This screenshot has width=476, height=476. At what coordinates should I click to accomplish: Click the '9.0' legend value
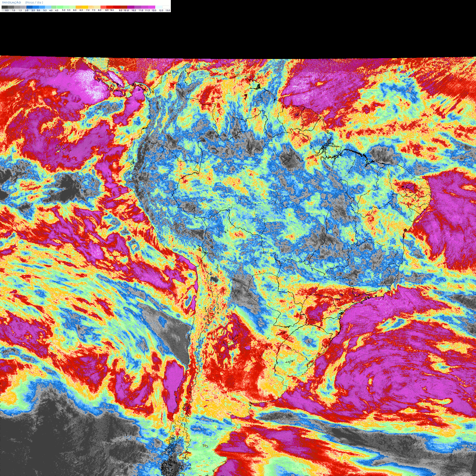112,10
